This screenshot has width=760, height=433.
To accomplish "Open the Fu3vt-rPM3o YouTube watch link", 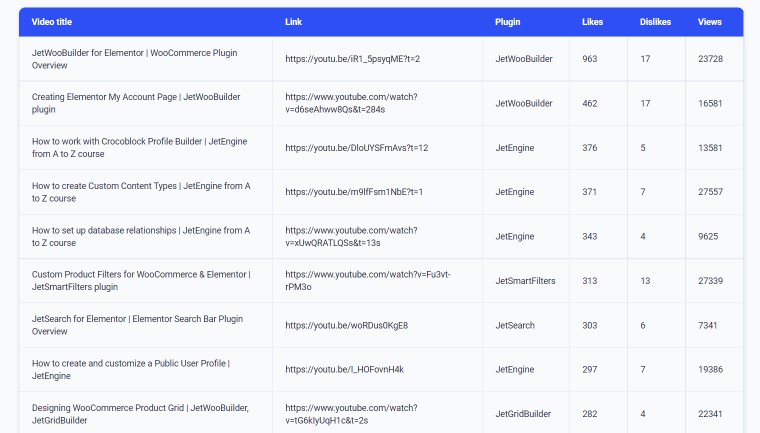I will click(x=367, y=281).
